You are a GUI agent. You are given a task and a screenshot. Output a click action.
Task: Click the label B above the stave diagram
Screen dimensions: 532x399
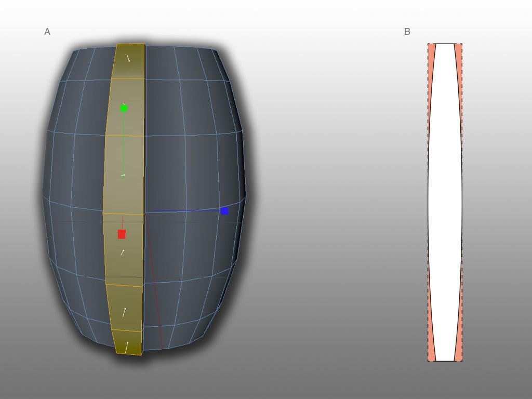coord(407,32)
